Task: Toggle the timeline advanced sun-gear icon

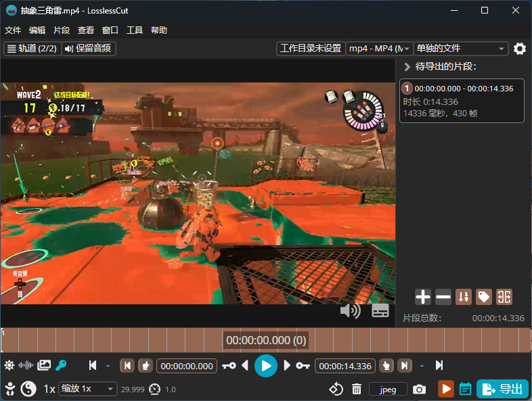Action: tap(9, 365)
